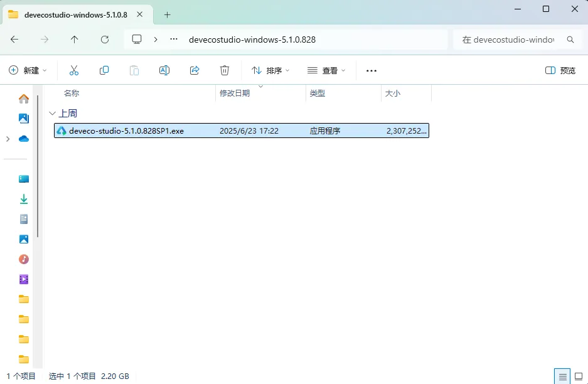Click the 1 个项目 status text
This screenshot has height=384, width=588.
click(21, 376)
